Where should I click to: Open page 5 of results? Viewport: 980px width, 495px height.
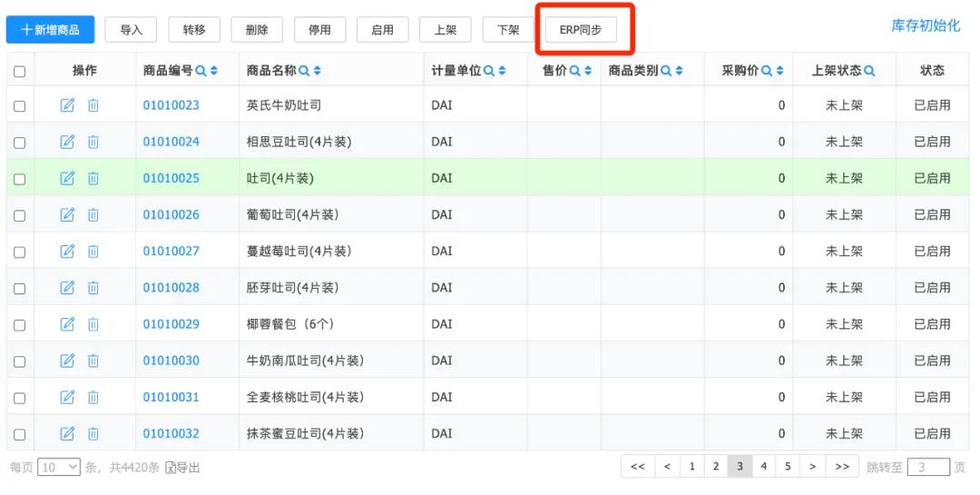click(788, 466)
